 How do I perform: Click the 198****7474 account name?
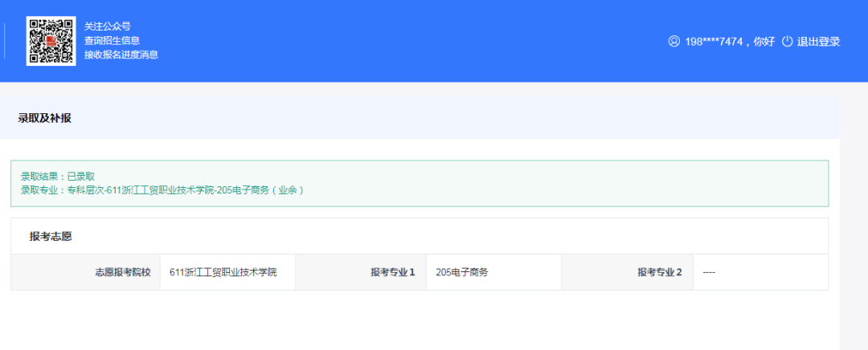(714, 42)
